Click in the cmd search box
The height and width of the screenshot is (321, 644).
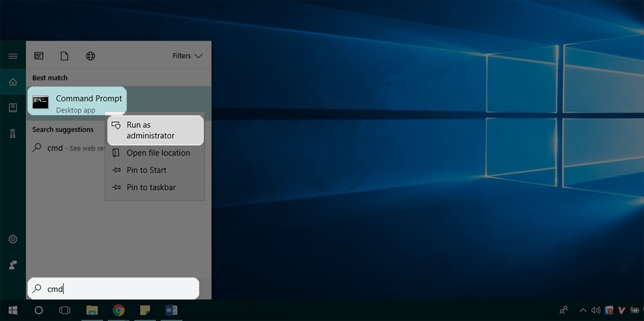coord(114,289)
